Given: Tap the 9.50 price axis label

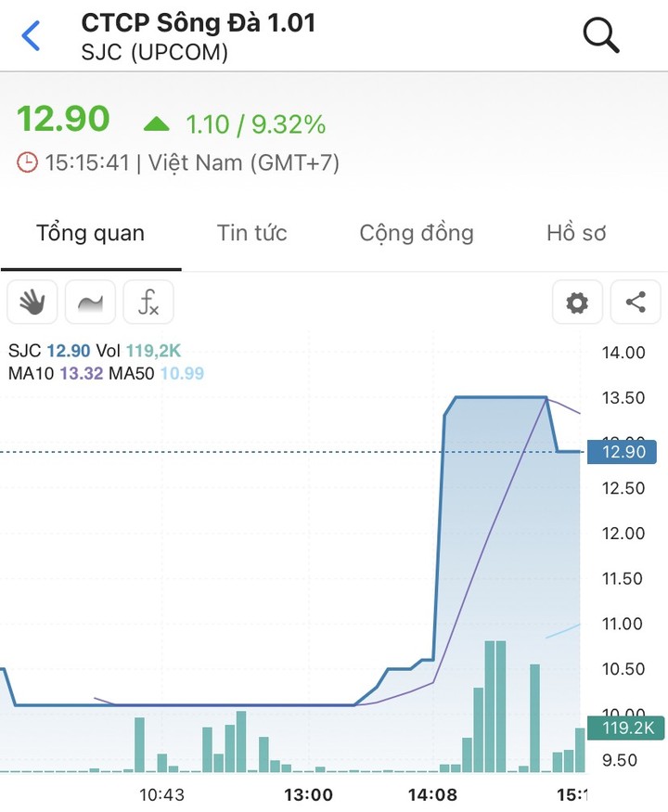Looking at the screenshot, I should click(x=620, y=761).
